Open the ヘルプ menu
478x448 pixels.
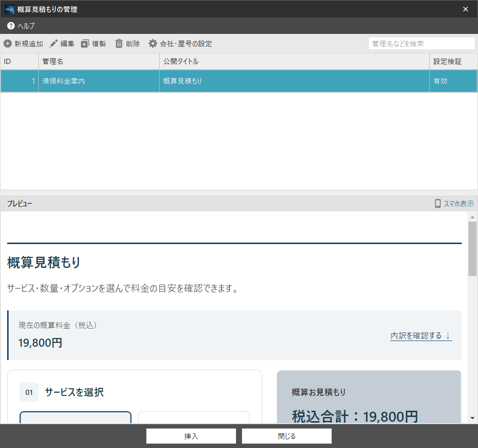21,26
